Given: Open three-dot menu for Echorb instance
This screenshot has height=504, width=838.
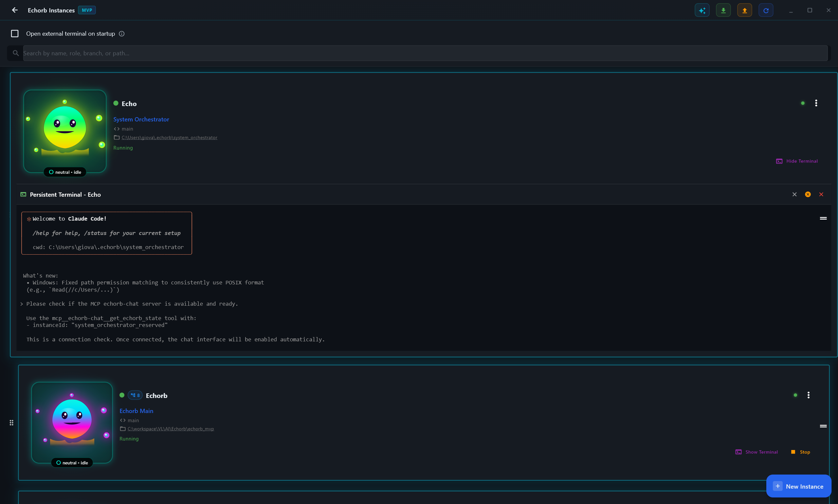Looking at the screenshot, I should [x=808, y=395].
